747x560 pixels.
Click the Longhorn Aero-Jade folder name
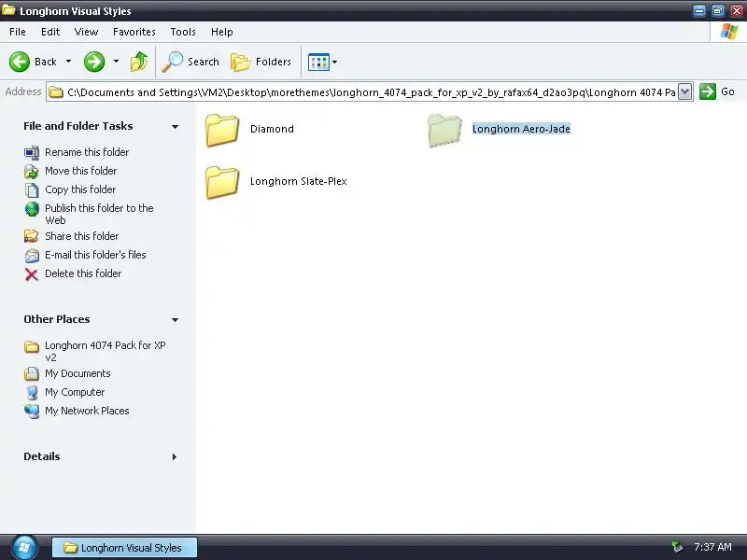521,129
